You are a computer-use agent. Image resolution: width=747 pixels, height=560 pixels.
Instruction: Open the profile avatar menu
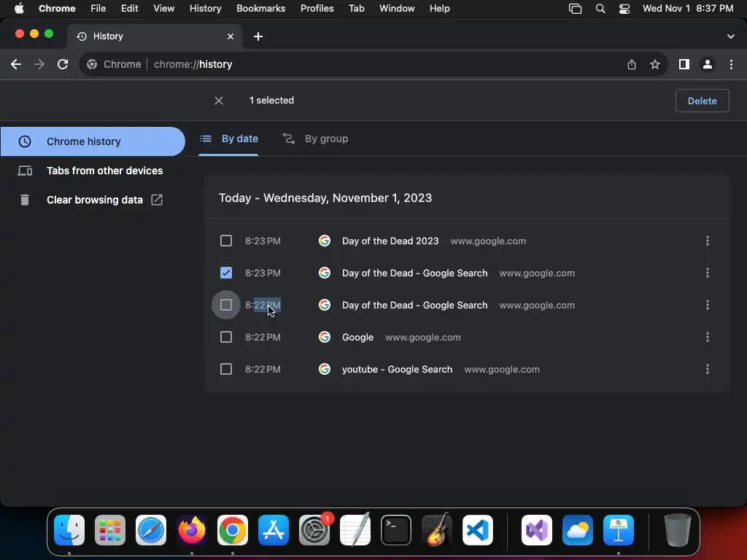pyautogui.click(x=708, y=64)
